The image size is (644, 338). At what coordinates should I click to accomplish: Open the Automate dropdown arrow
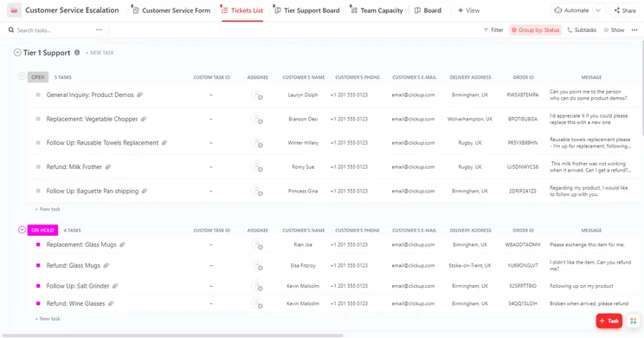click(598, 10)
